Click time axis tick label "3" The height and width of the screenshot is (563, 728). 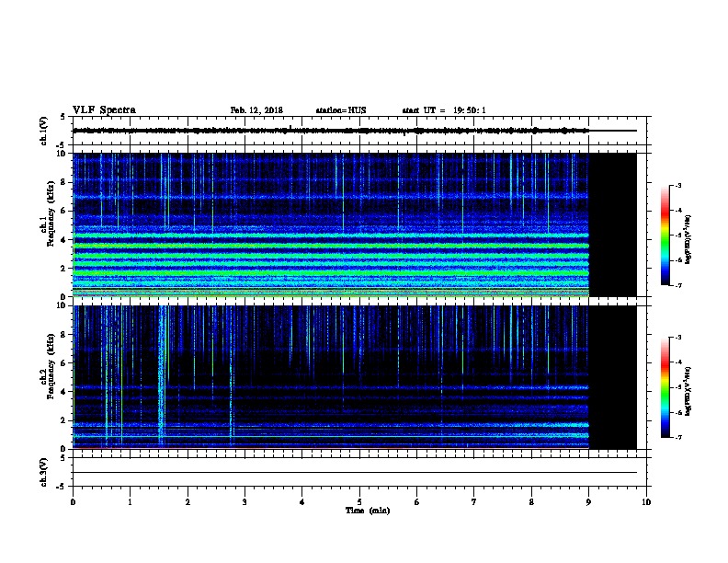(245, 502)
